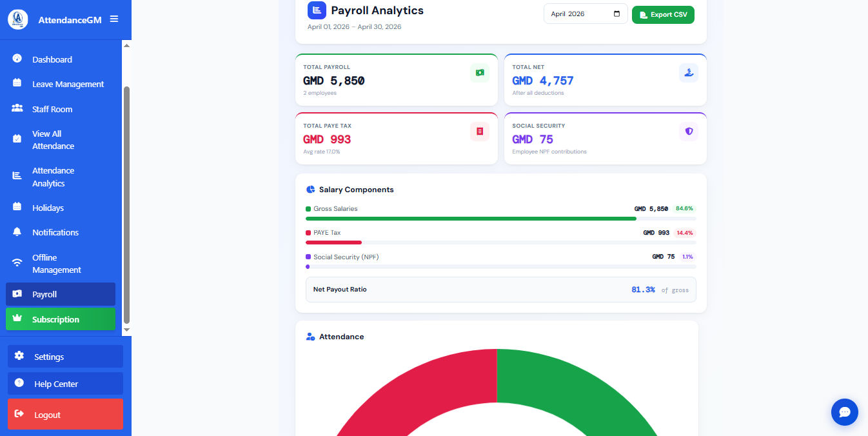
Task: Click the Settings gear icon
Action: [19, 356]
